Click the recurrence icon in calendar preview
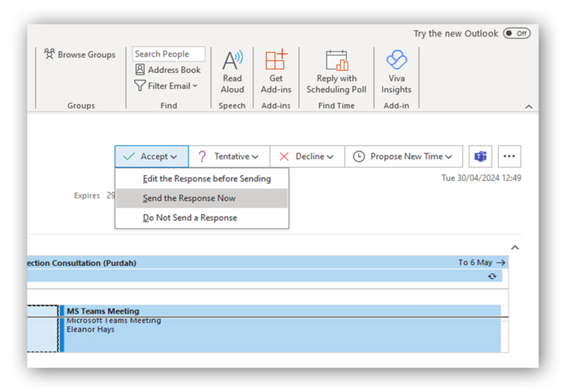The width and height of the screenshot is (584, 392). coord(492,276)
